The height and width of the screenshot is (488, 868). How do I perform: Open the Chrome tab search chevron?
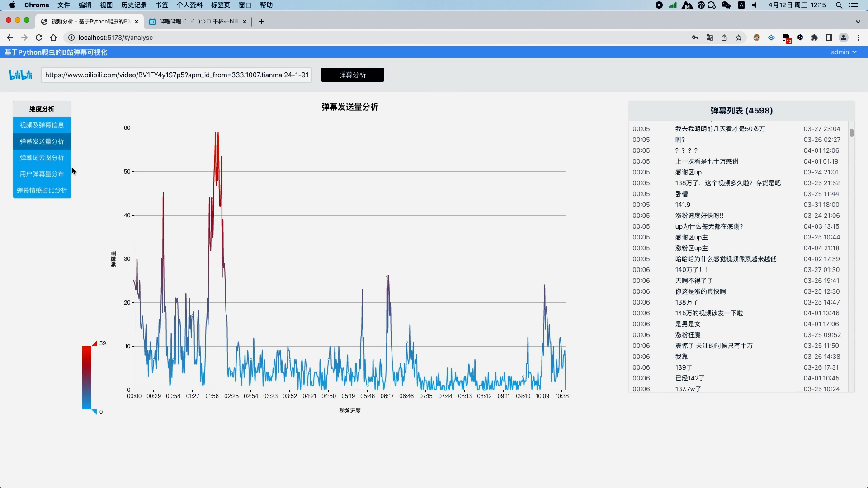point(858,21)
